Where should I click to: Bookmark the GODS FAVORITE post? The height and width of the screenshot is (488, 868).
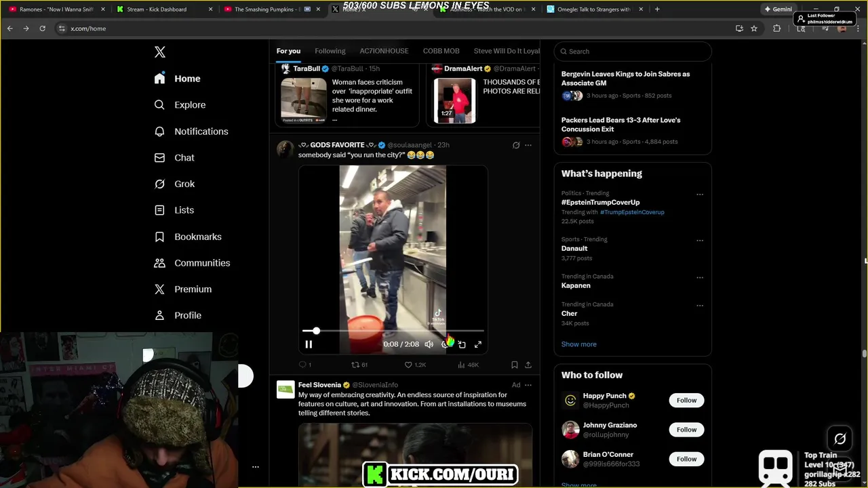(515, 365)
